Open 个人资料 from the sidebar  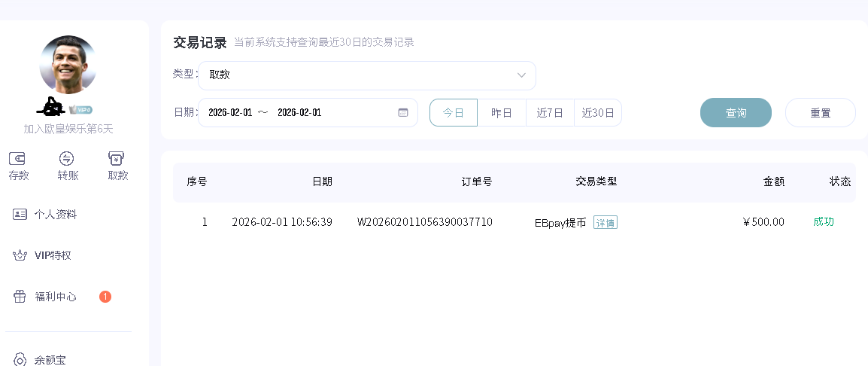tap(55, 215)
